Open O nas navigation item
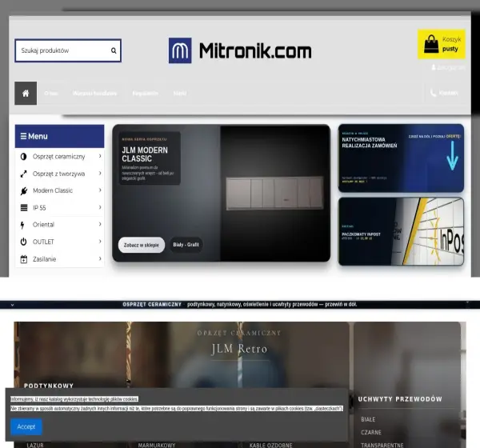Viewport: 480px width, 448px height. pyautogui.click(x=51, y=93)
